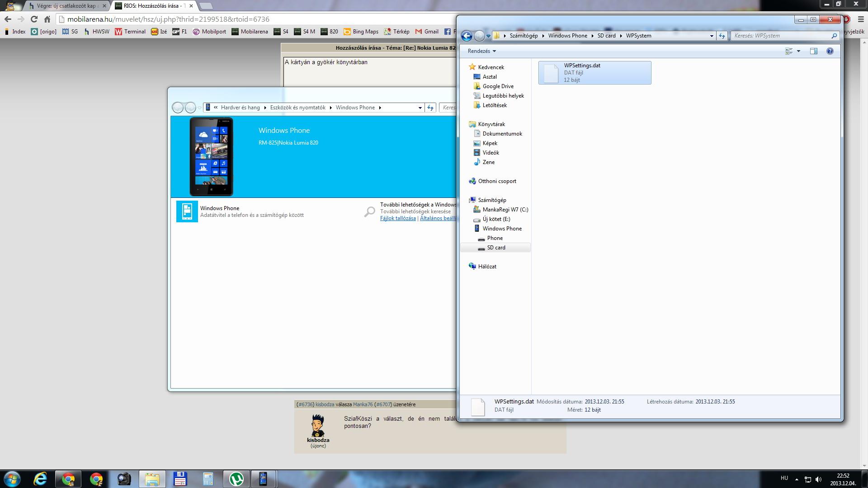Open MankaRegi W7 (C:) drive
This screenshot has height=488, width=868.
click(505, 210)
